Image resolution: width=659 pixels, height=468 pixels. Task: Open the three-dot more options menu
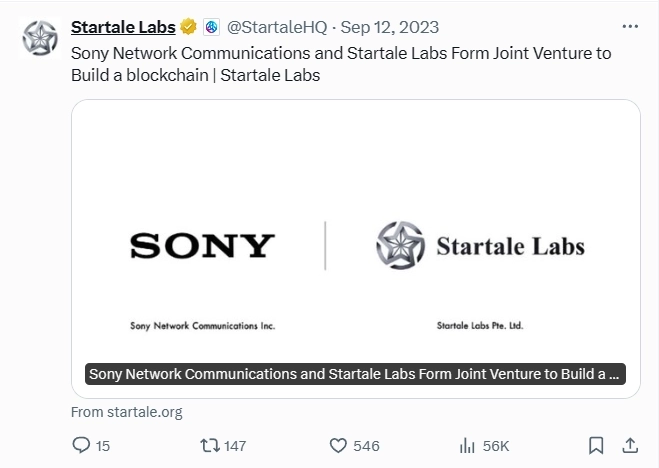630,27
